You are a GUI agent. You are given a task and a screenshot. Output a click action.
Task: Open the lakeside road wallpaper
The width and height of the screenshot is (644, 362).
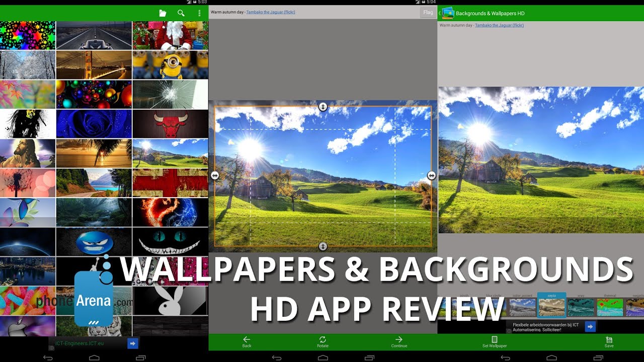(94, 183)
